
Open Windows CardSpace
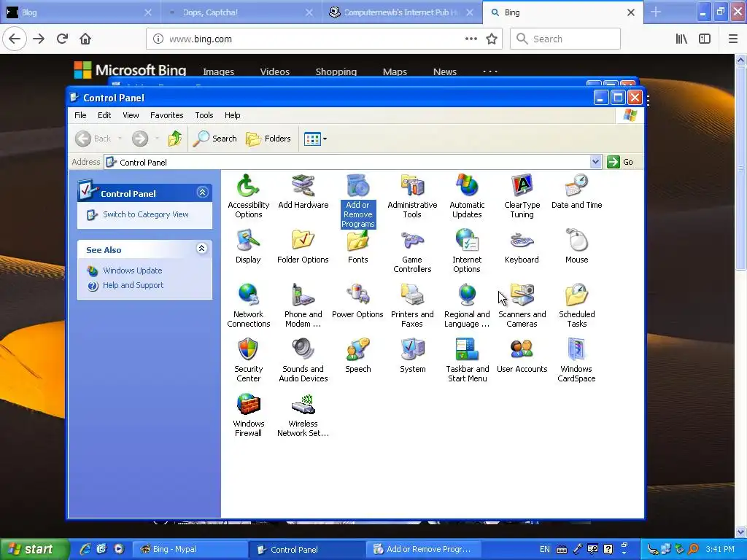point(576,360)
